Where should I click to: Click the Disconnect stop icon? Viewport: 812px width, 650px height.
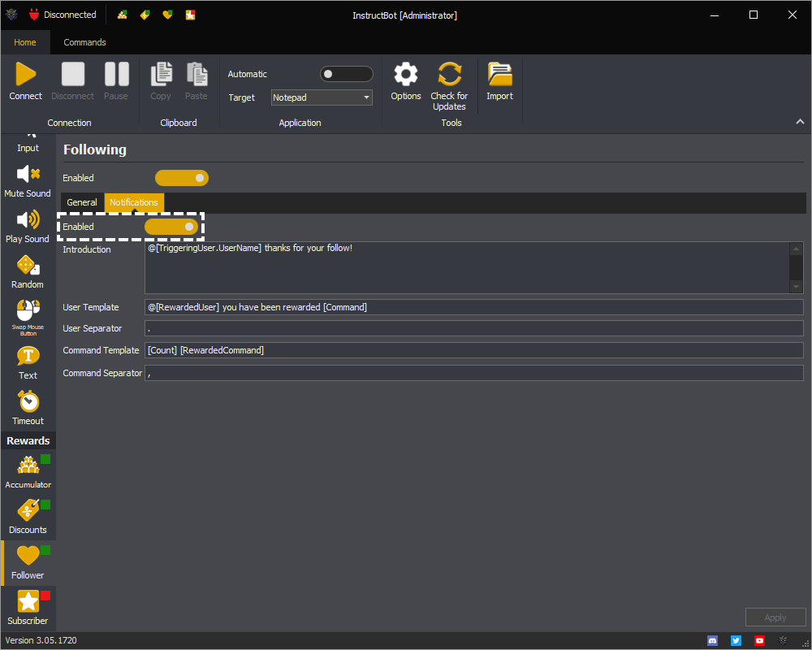coord(72,74)
